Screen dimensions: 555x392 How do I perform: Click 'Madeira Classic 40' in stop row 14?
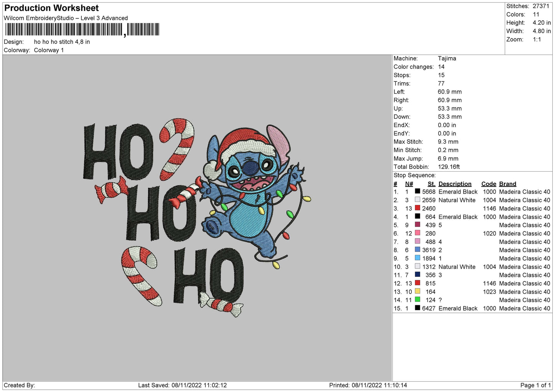(x=525, y=300)
